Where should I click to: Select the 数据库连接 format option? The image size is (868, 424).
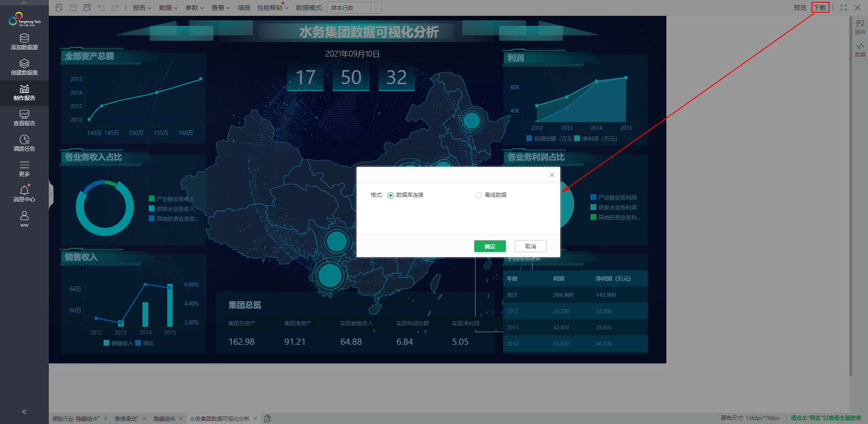[390, 195]
